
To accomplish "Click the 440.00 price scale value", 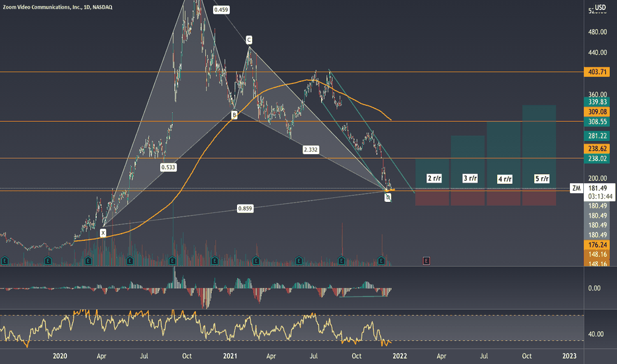I will tap(597, 52).
